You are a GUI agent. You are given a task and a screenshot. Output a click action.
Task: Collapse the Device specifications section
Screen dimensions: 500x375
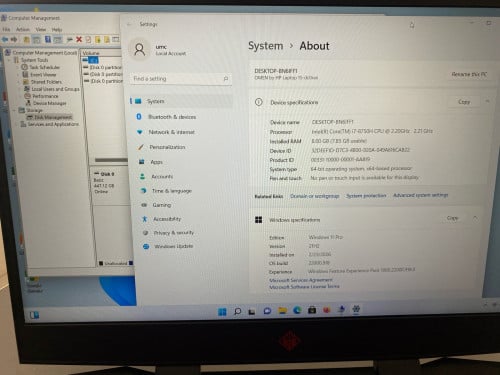point(487,101)
